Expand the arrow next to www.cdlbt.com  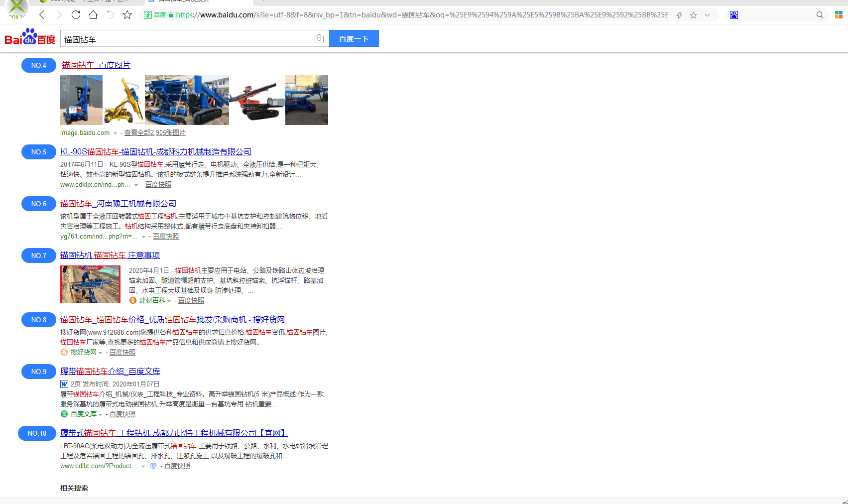[143, 467]
